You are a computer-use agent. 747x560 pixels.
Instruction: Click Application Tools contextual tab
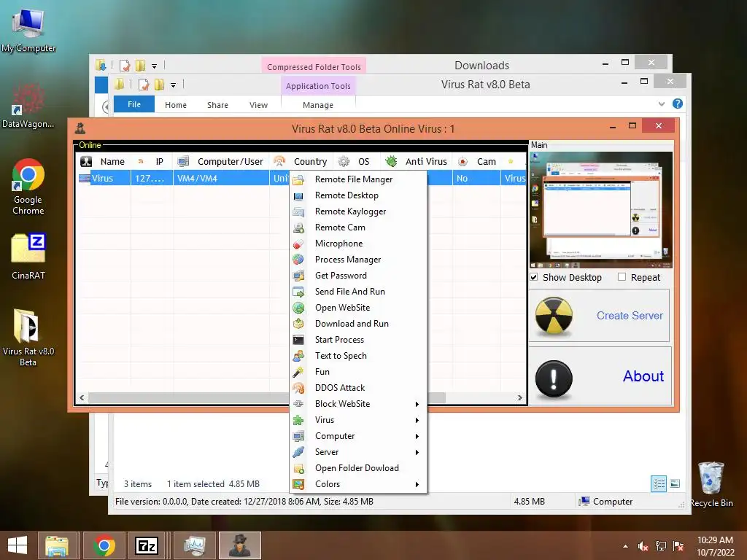(318, 86)
